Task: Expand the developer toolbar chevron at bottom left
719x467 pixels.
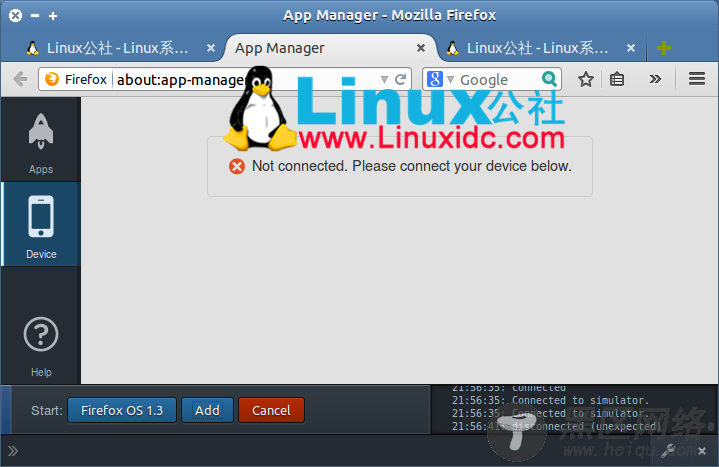Action: pos(13,451)
